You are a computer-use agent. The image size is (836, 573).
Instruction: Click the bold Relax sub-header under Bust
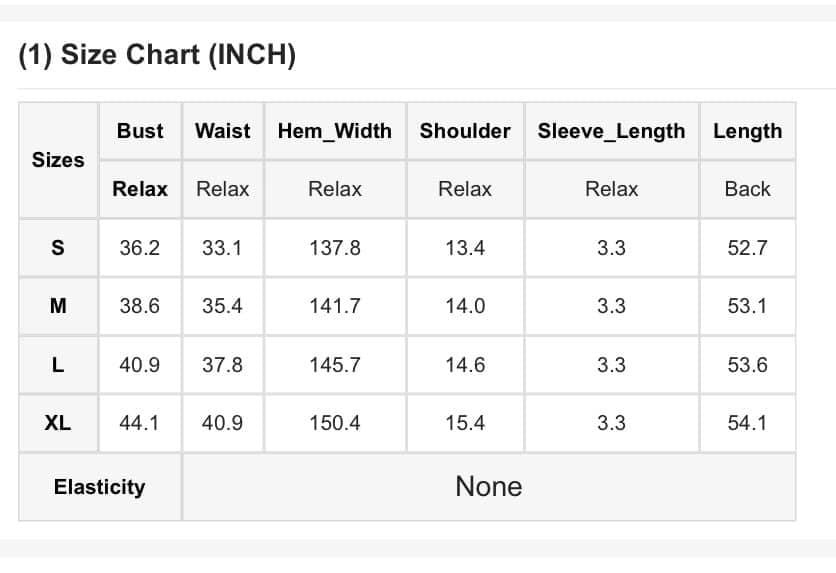[x=140, y=189]
